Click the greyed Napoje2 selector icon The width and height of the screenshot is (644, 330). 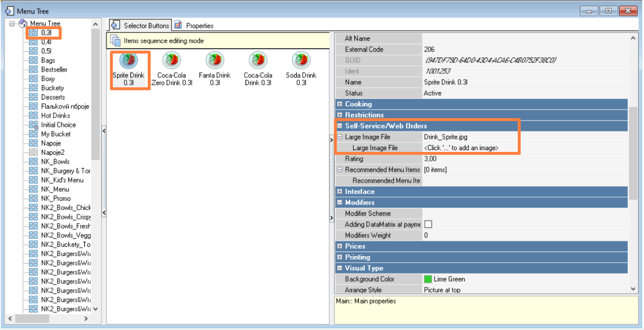[33, 152]
